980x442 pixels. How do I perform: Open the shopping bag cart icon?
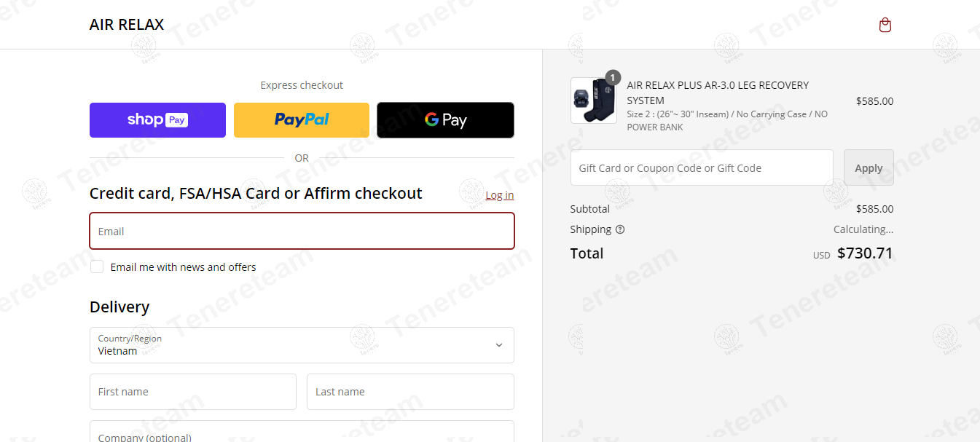click(885, 25)
